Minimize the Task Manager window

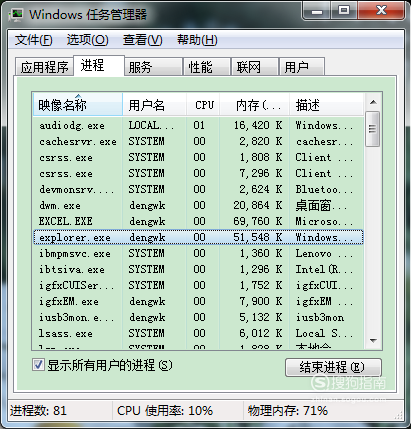point(317,11)
